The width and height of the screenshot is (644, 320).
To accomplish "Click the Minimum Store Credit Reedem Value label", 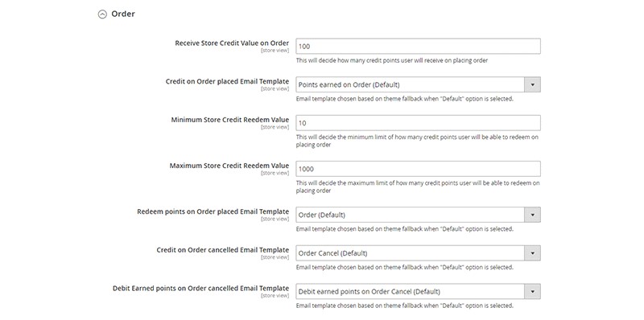I will pos(230,120).
